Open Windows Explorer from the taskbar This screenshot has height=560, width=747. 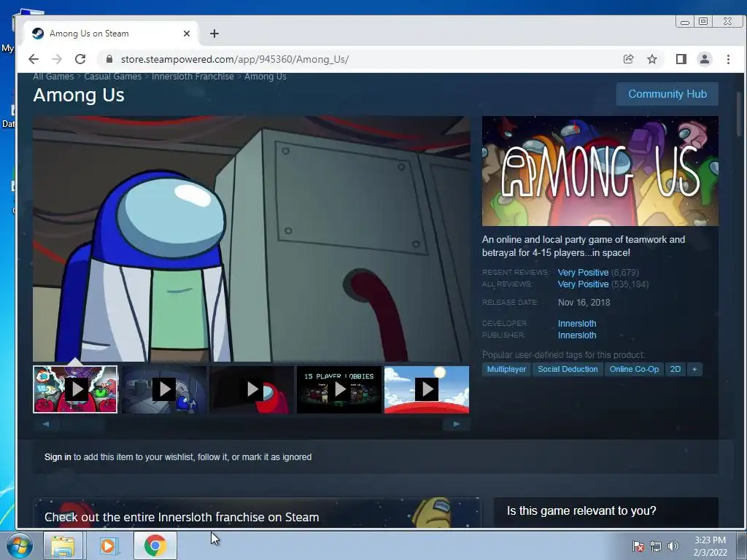tap(63, 545)
